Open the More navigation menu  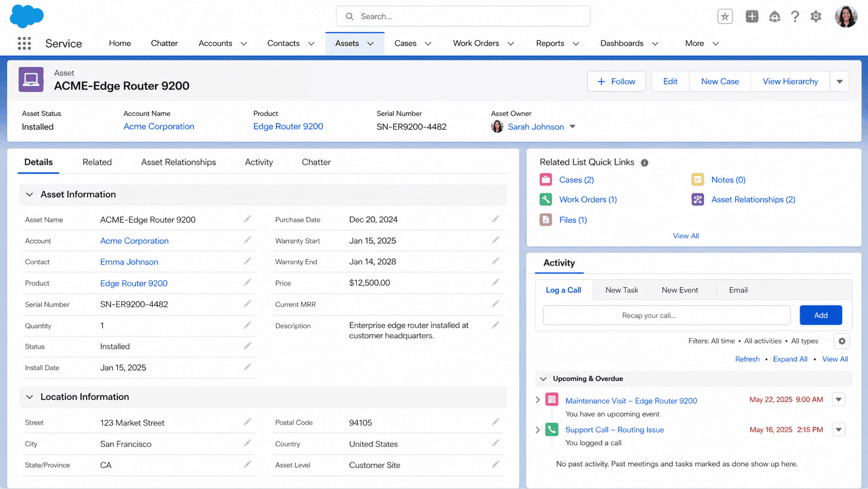[x=702, y=44]
